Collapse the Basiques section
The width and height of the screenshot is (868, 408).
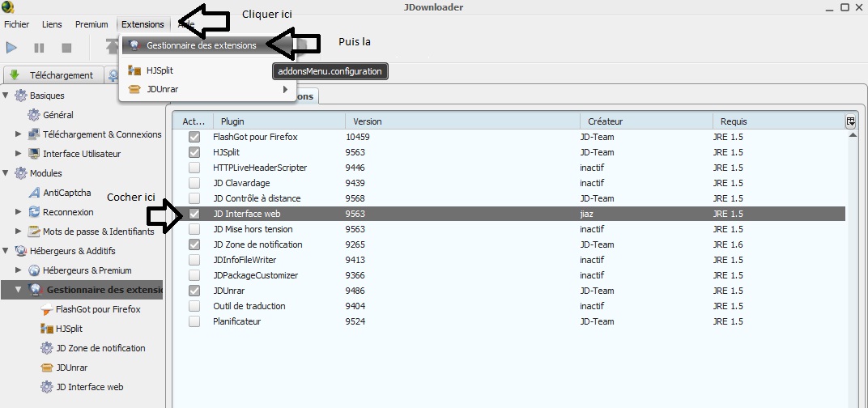click(7, 96)
